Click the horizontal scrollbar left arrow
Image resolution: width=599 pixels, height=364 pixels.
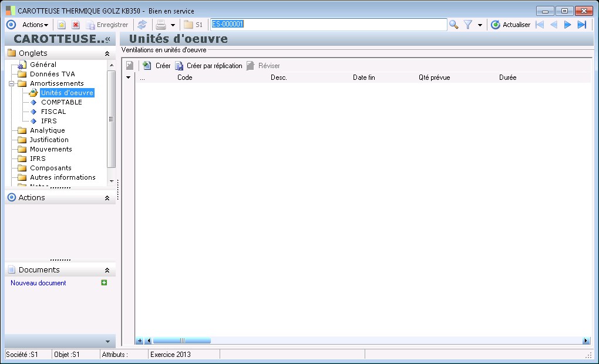149,341
